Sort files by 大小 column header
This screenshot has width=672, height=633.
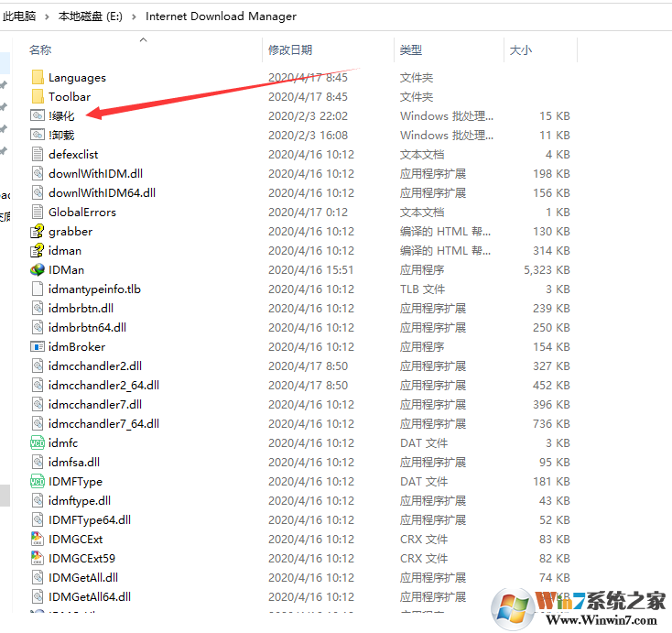[x=521, y=50]
